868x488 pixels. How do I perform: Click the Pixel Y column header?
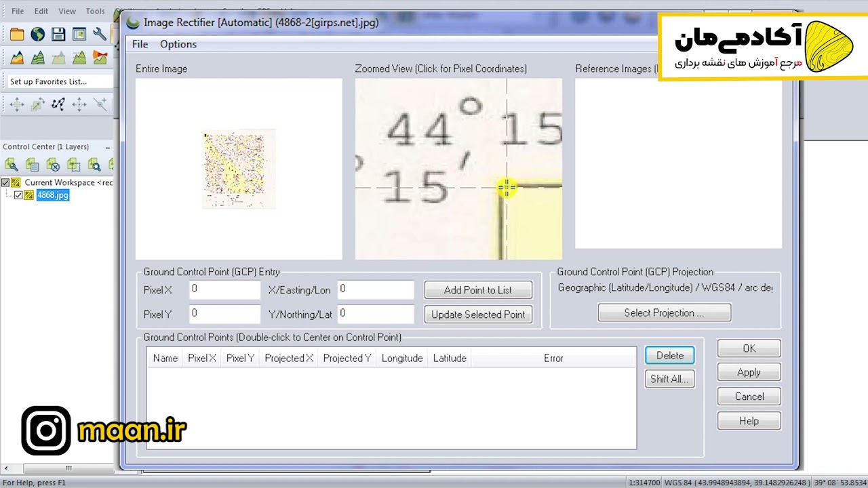pos(240,359)
